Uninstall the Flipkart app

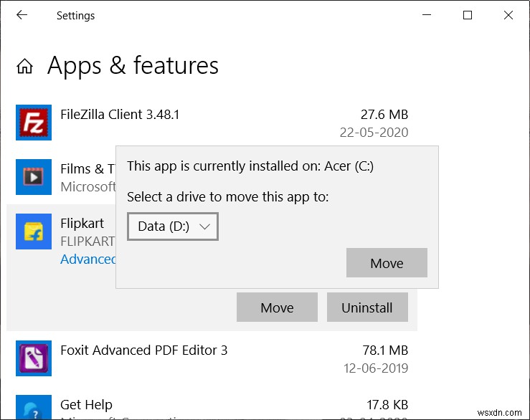(x=367, y=307)
